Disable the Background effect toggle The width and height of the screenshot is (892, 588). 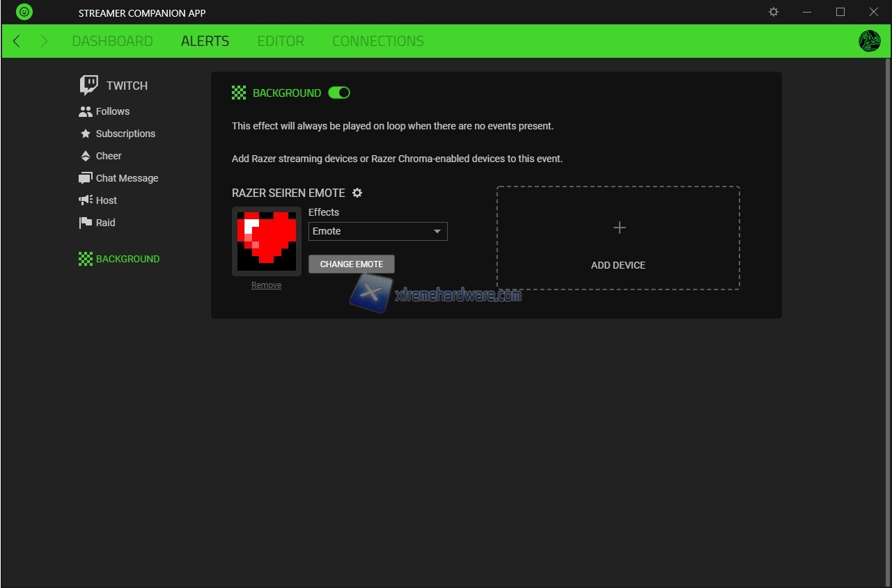339,93
